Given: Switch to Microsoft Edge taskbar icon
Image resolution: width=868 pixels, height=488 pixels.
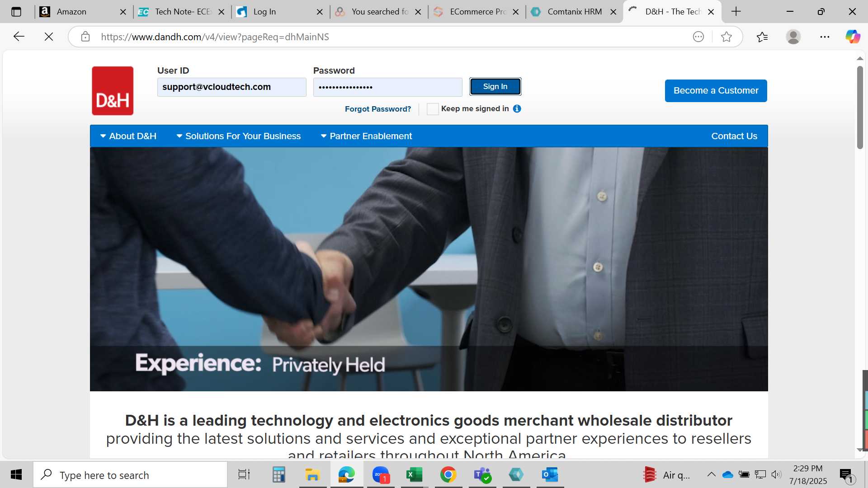Looking at the screenshot, I should (x=346, y=474).
